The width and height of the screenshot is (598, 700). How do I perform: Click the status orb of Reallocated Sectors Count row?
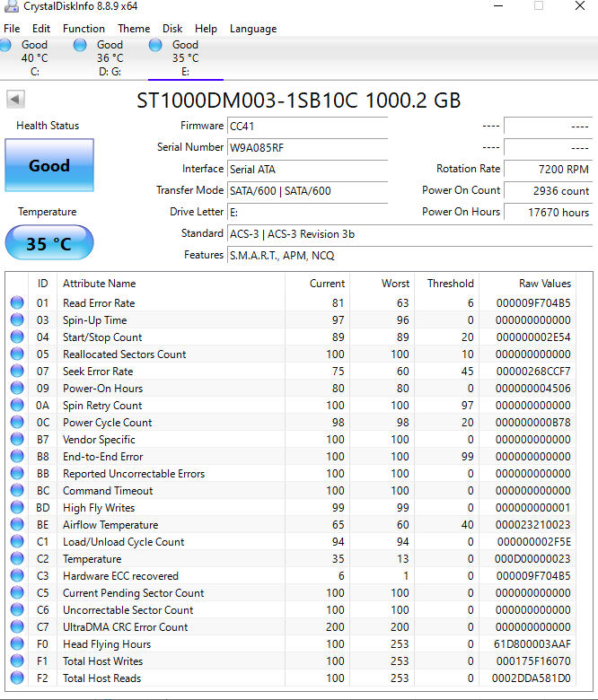coord(17,354)
